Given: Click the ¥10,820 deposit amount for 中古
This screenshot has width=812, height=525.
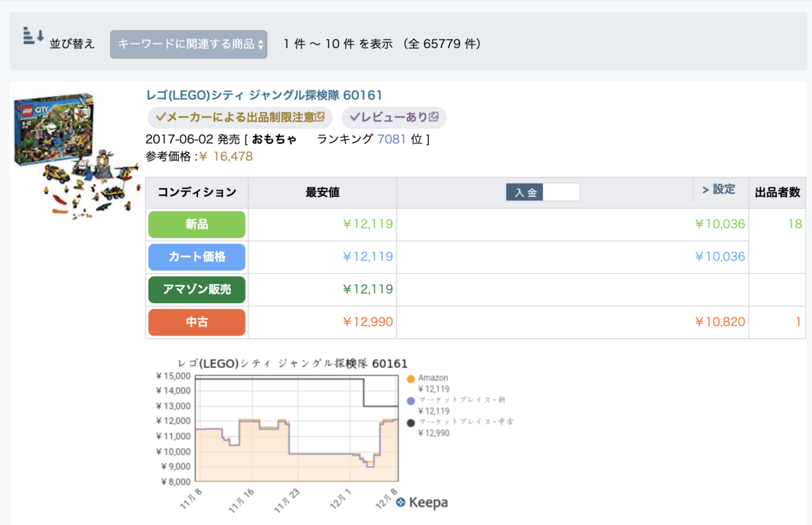Looking at the screenshot, I should pos(720,322).
